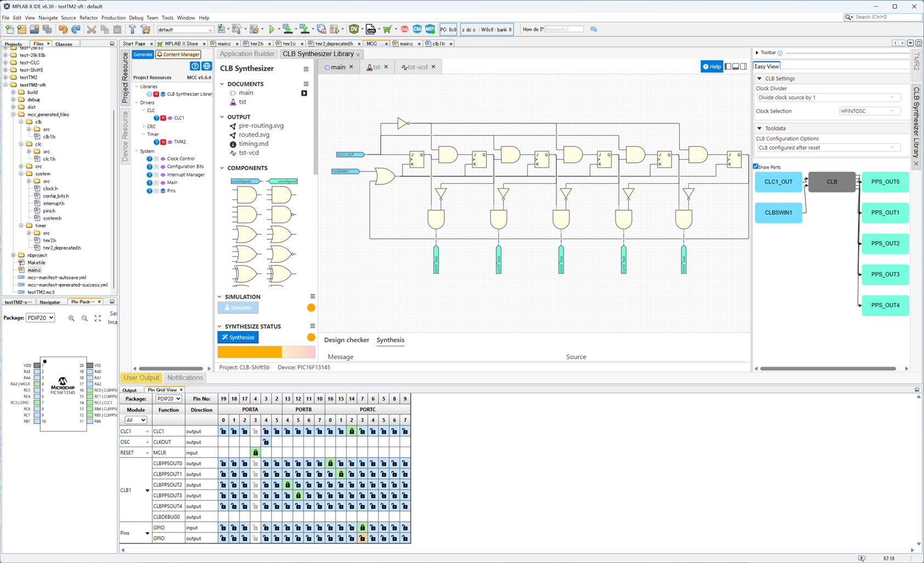Click Project Resources horizontal scrollbar
The width and height of the screenshot is (924, 563).
(171, 369)
